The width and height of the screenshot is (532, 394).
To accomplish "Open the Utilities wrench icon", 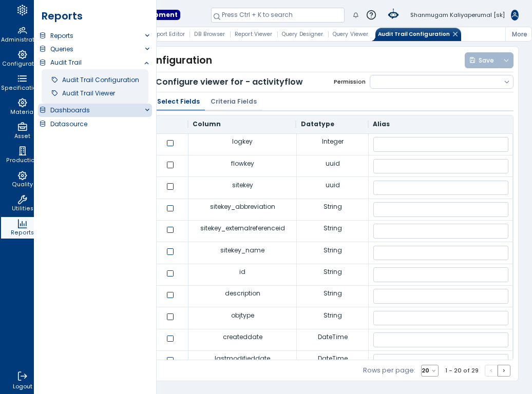I will click(x=22, y=200).
